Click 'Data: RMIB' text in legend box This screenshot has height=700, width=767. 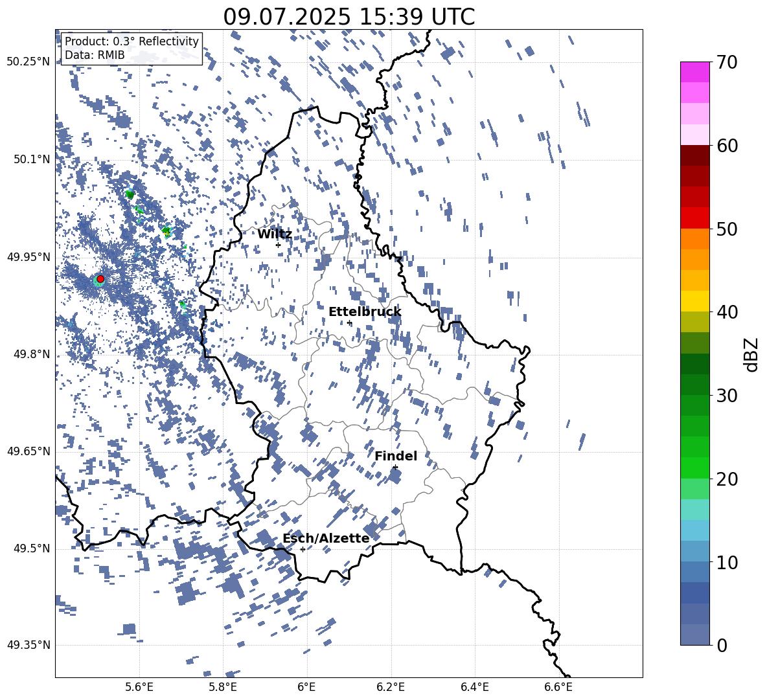(x=95, y=55)
